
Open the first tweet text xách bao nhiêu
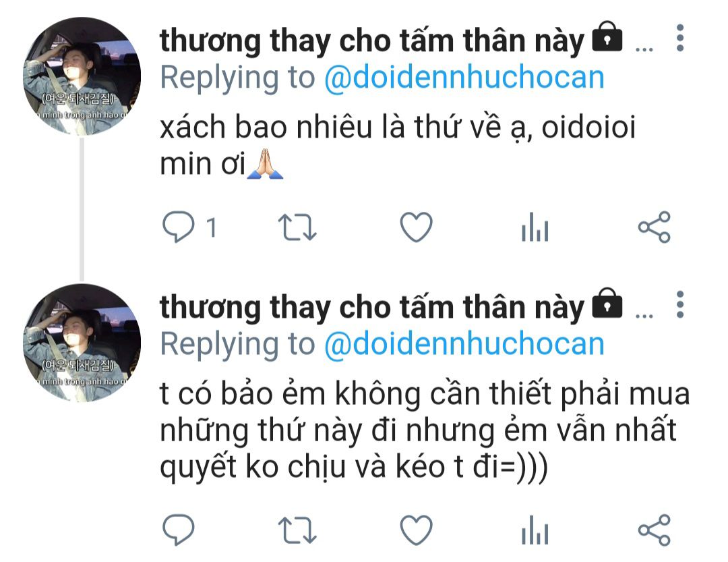(398, 146)
